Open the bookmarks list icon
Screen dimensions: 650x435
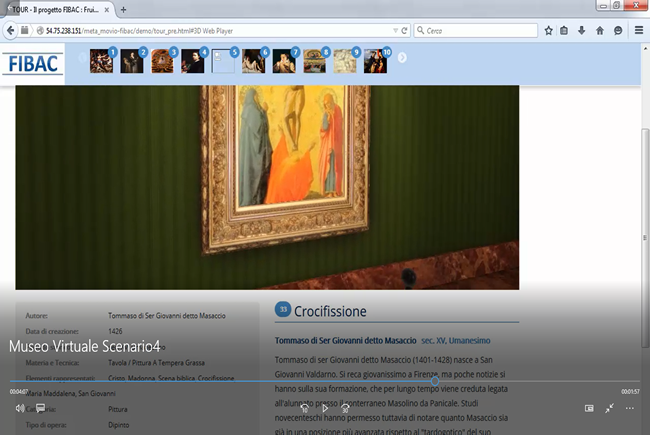coord(564,30)
